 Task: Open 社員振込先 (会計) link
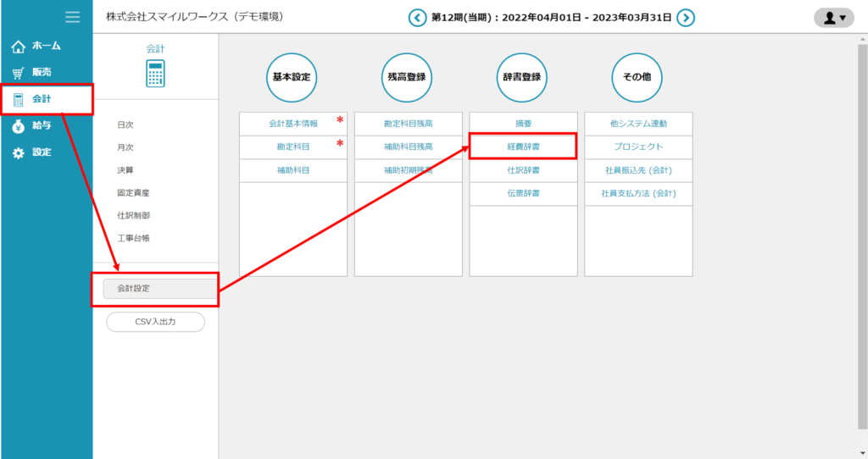point(639,170)
